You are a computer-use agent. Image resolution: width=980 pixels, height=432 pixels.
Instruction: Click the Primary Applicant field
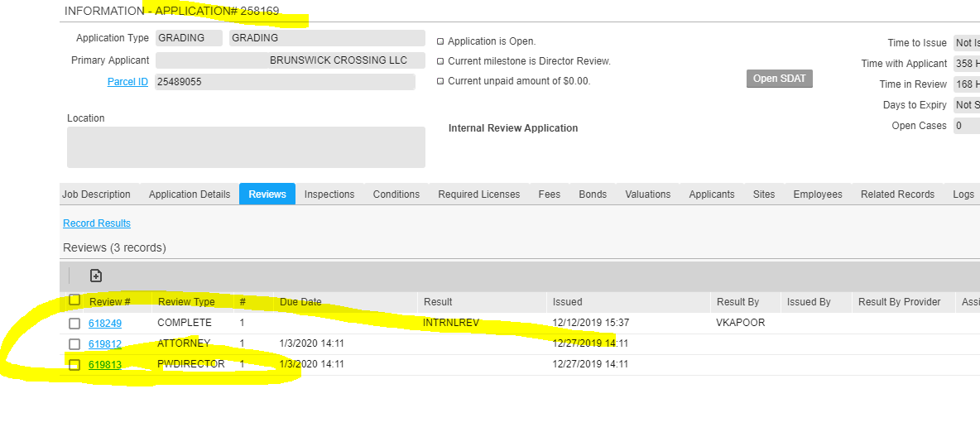pyautogui.click(x=291, y=60)
